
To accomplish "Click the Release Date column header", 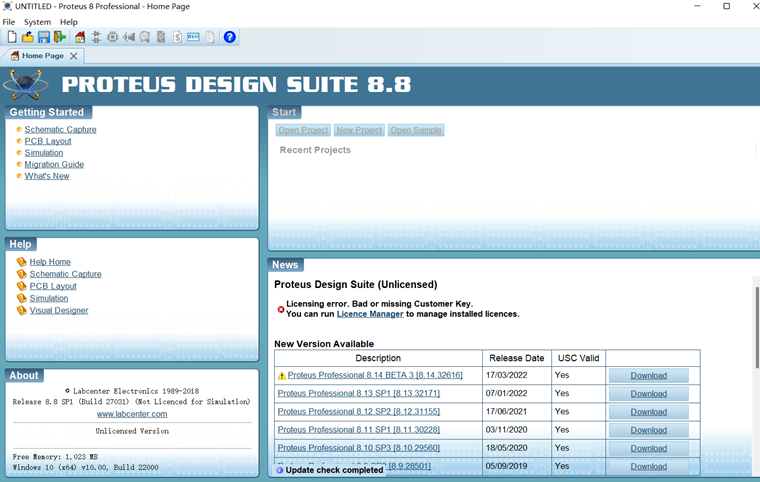I will (x=517, y=358).
